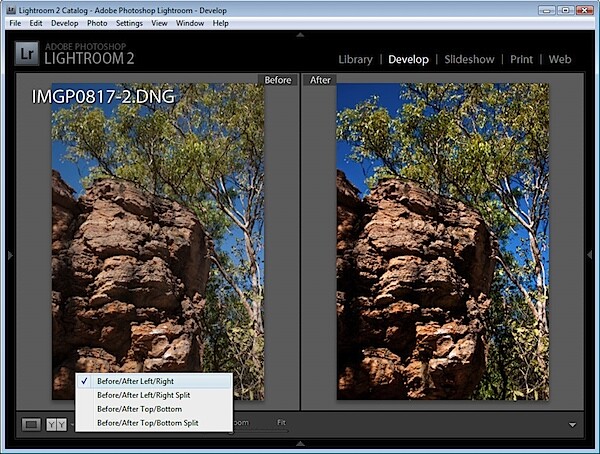Open the Slideshow module

click(469, 59)
